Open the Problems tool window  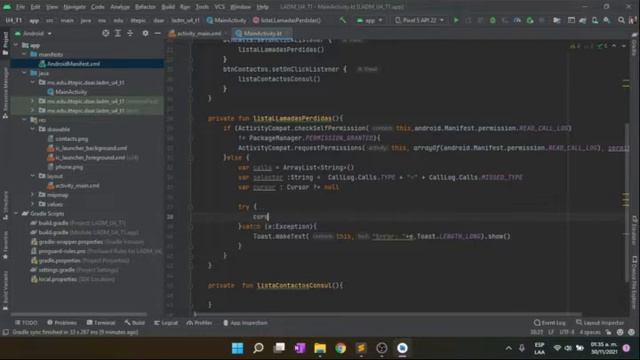62,323
